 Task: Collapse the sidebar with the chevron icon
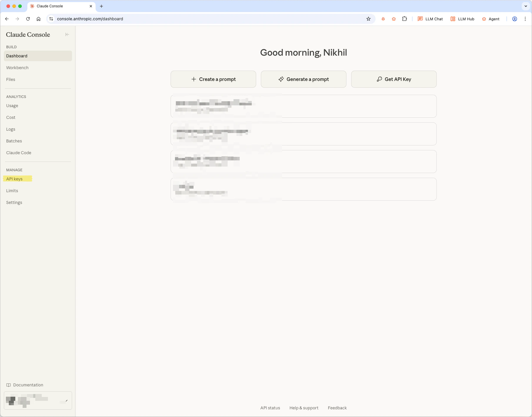click(x=67, y=34)
